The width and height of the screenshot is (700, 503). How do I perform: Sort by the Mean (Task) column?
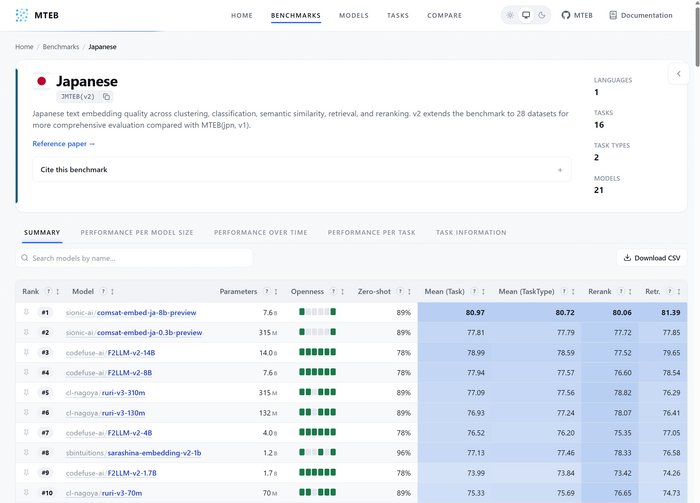483,291
